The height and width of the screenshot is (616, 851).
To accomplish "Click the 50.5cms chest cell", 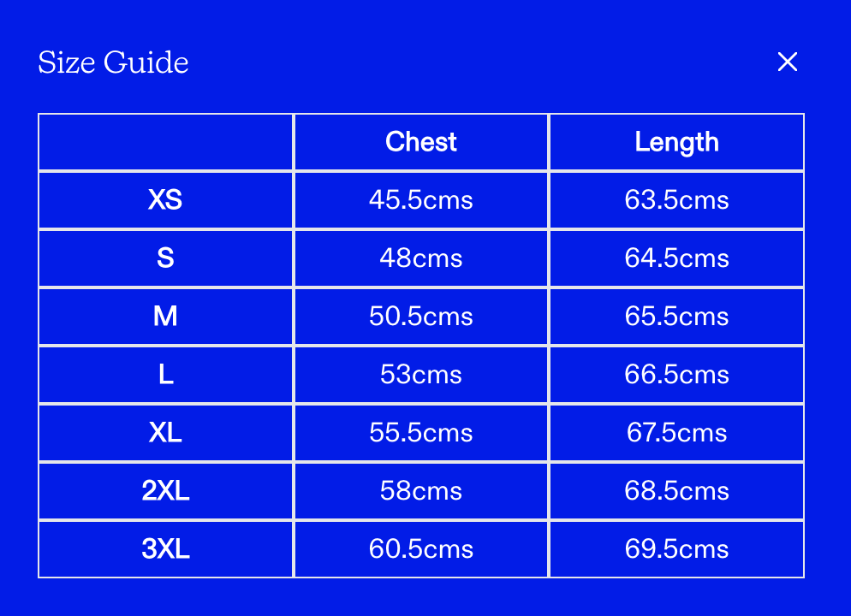I will (421, 317).
